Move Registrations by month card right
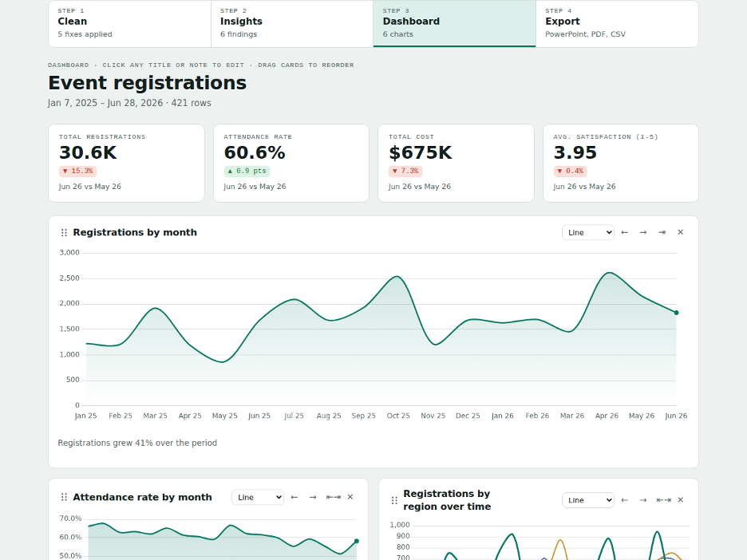 click(x=643, y=232)
